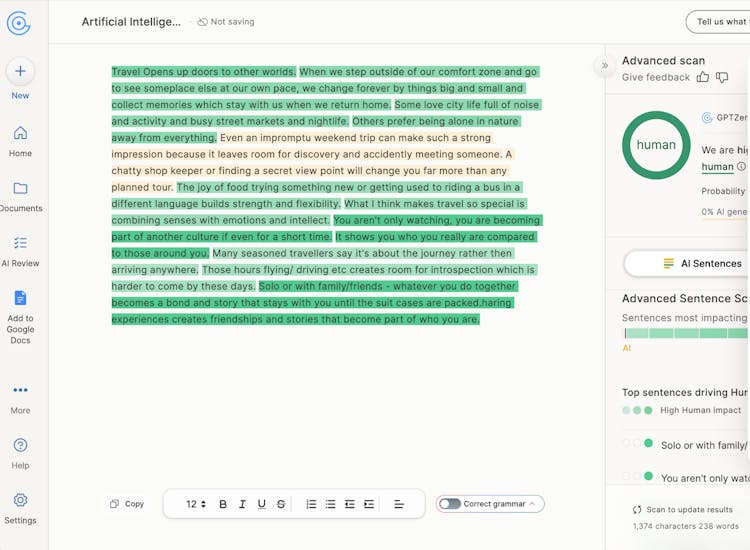Expand the Correct grammar chevron menu
The image size is (750, 550).
click(x=533, y=504)
